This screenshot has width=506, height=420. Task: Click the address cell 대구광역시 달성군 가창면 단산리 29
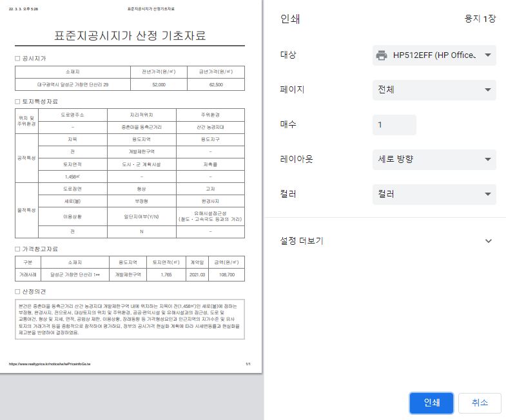(x=73, y=84)
